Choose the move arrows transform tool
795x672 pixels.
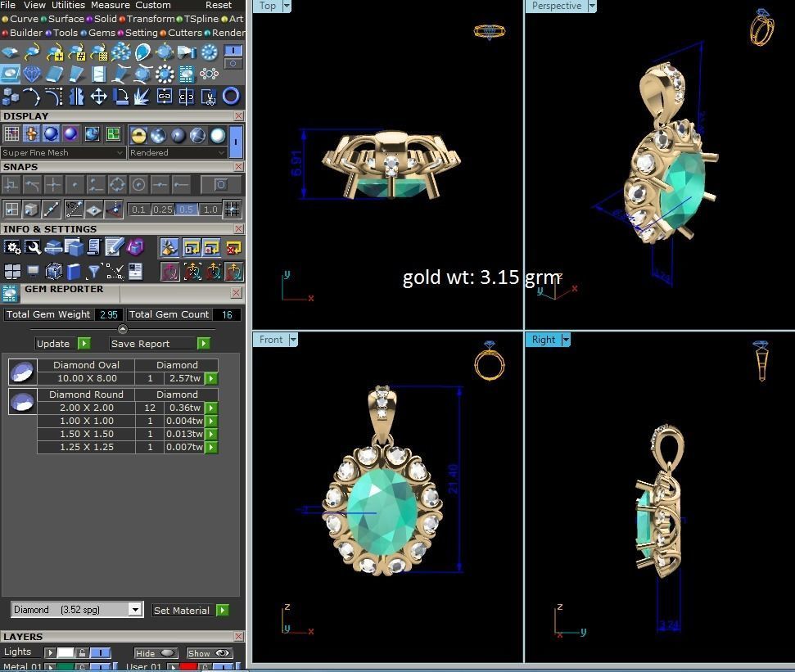click(x=98, y=97)
